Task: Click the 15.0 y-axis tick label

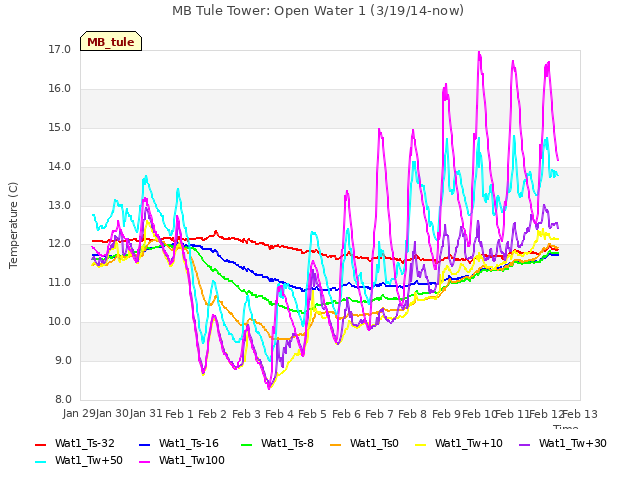Action: pyautogui.click(x=60, y=128)
